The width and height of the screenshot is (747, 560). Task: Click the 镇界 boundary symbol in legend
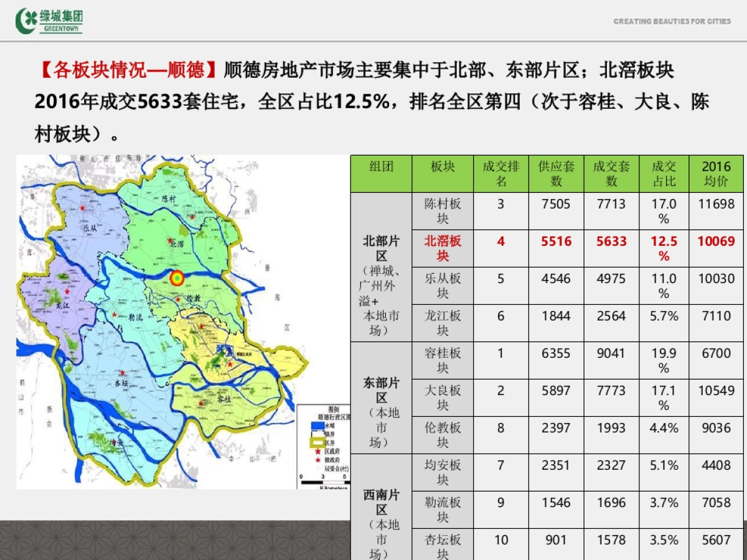click(317, 433)
